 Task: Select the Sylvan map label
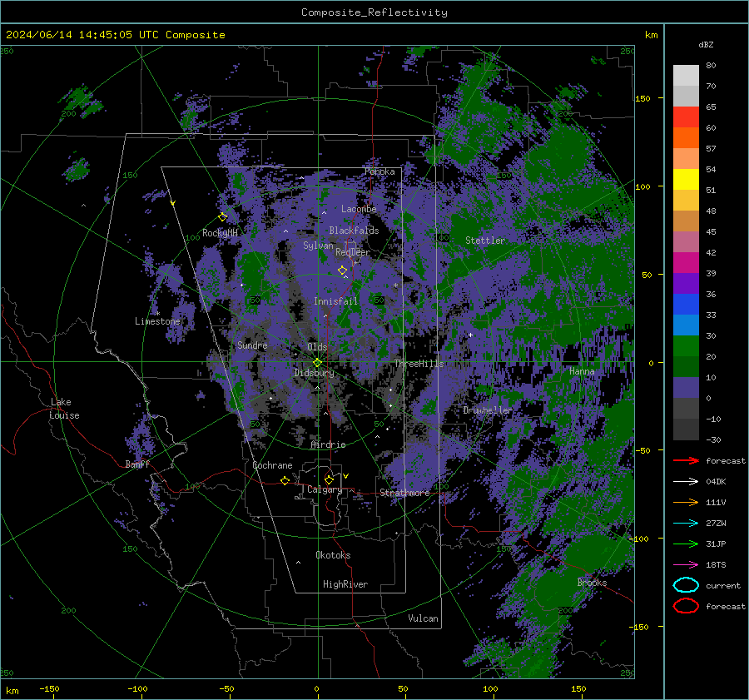click(x=318, y=246)
